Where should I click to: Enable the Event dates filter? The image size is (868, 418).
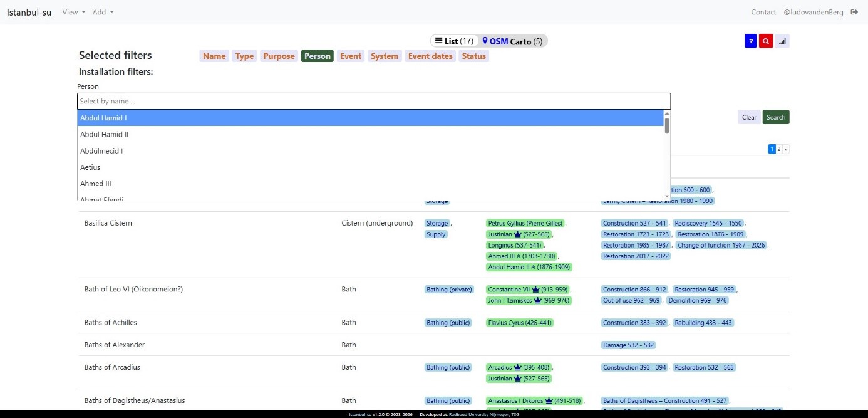pos(430,56)
